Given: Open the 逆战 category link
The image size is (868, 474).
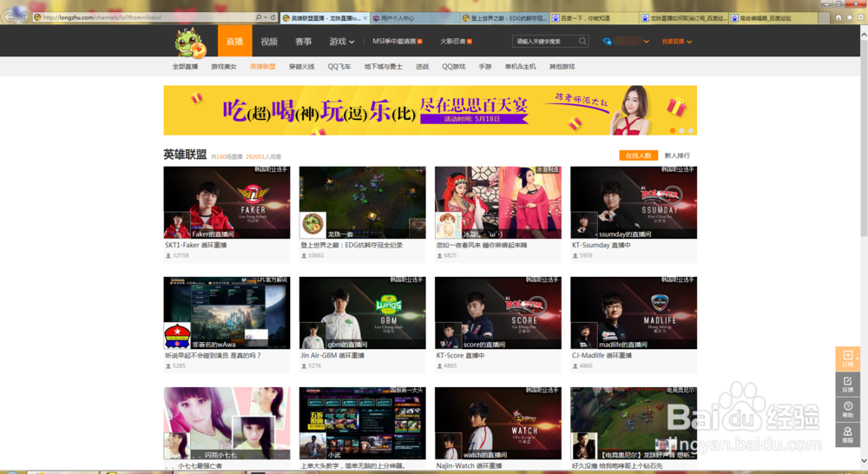Looking at the screenshot, I should point(423,67).
